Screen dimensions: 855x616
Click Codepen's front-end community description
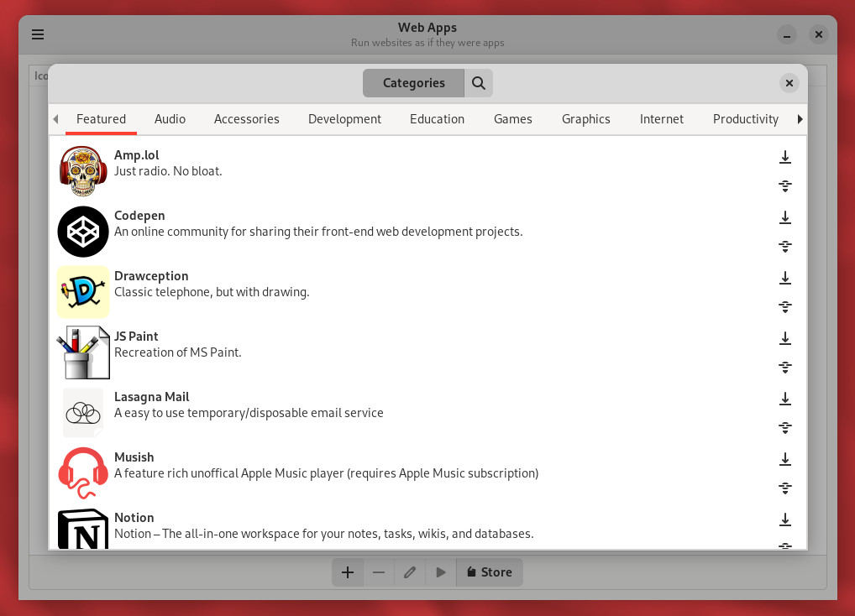click(318, 232)
